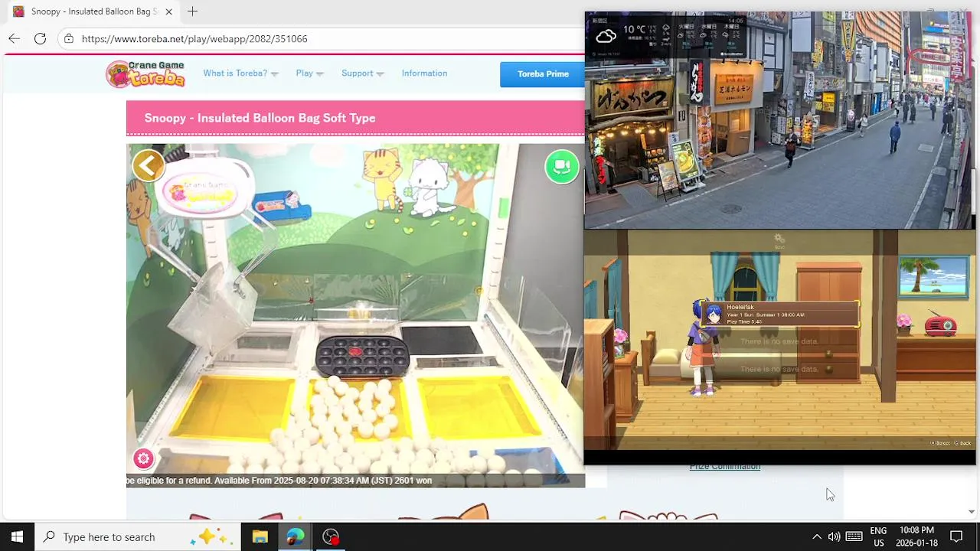Expand the Support menu
The height and width of the screenshot is (551, 980).
pos(362,73)
